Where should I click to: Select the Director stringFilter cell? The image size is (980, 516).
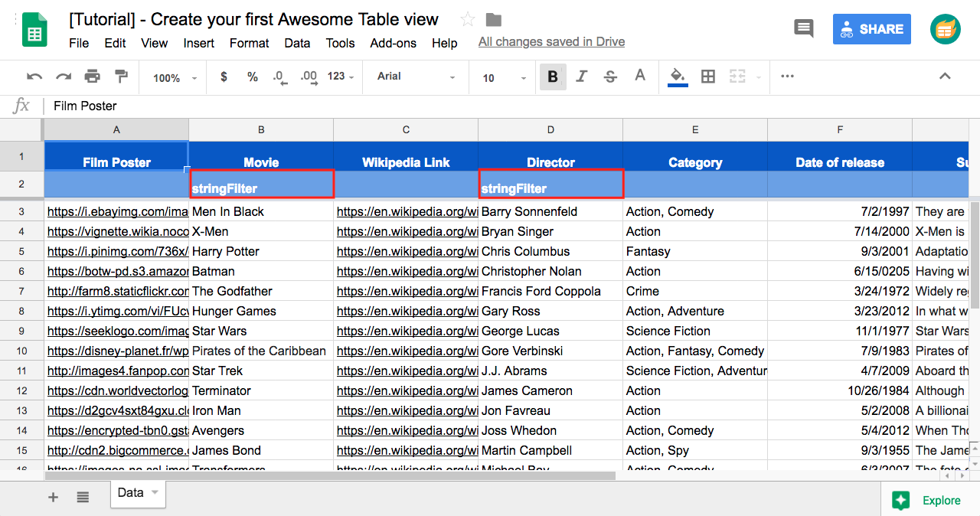(x=551, y=185)
